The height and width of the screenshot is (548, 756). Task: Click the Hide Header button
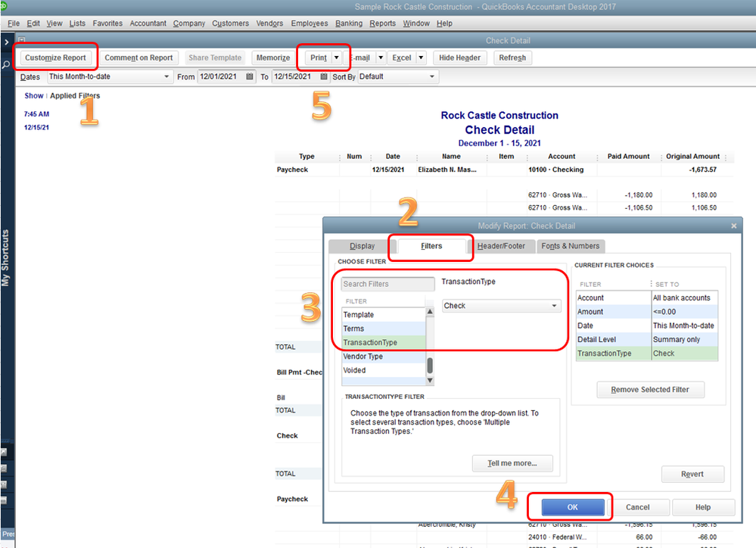459,58
